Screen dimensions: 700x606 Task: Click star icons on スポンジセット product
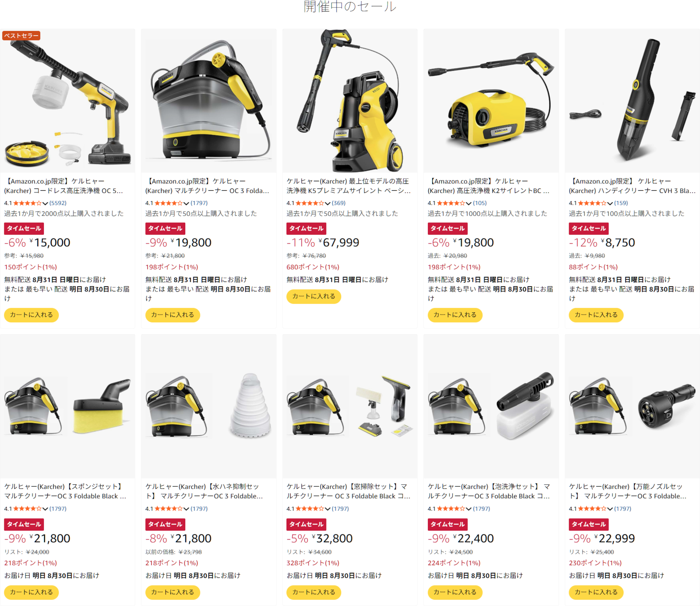tap(27, 509)
